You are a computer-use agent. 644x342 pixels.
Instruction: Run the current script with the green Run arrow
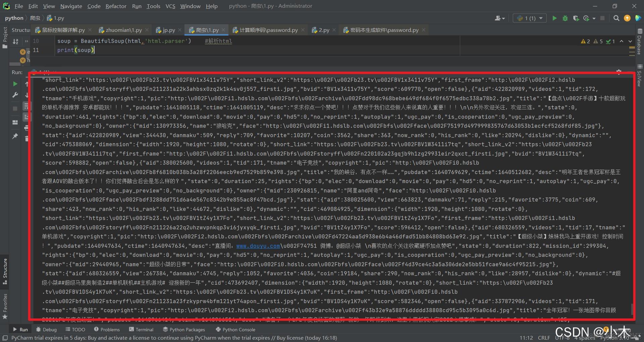click(555, 18)
